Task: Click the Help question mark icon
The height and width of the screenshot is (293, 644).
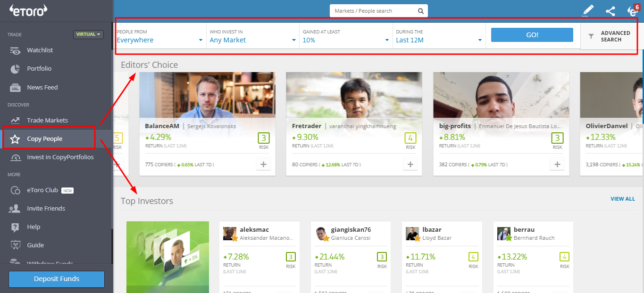Action: click(x=15, y=227)
